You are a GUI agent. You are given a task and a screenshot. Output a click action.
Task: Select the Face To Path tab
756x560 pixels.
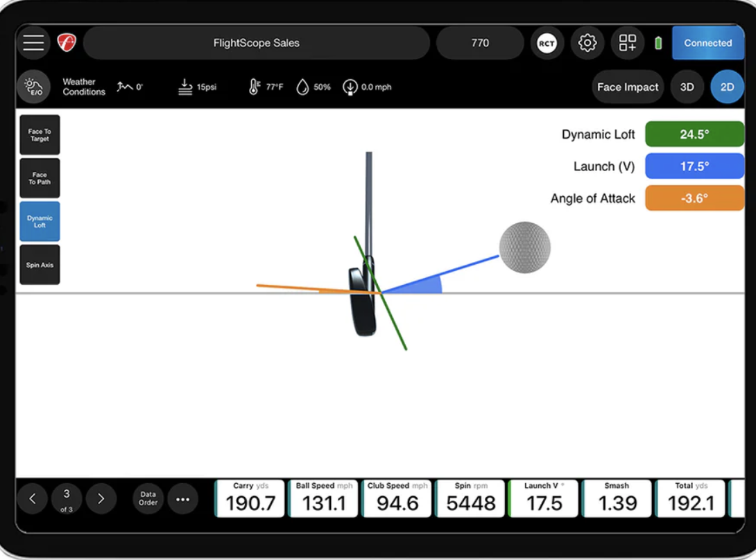tap(40, 178)
